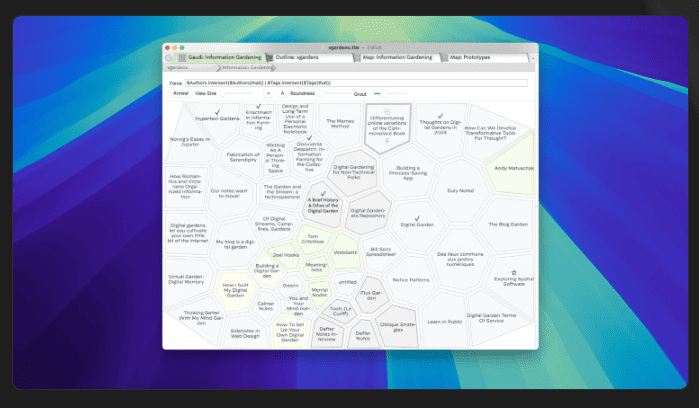699x408 pixels.
Task: Select the untitled tile
Action: pyautogui.click(x=347, y=282)
